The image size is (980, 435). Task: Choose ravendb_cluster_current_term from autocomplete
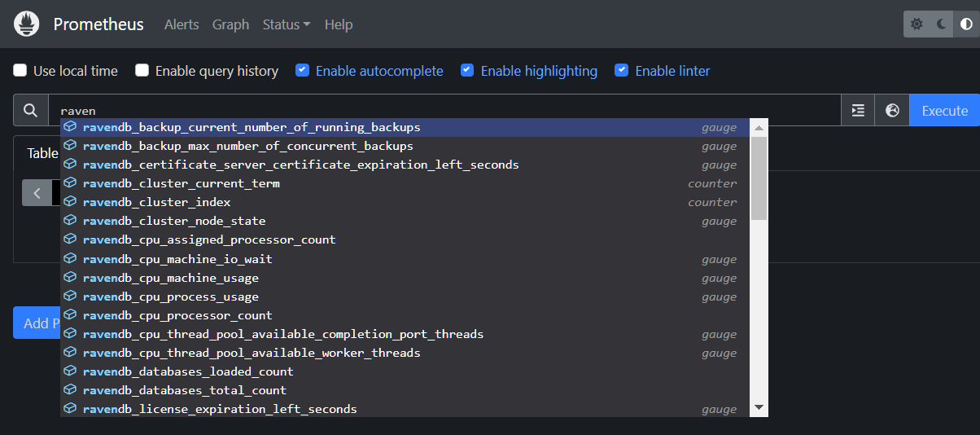(405, 183)
